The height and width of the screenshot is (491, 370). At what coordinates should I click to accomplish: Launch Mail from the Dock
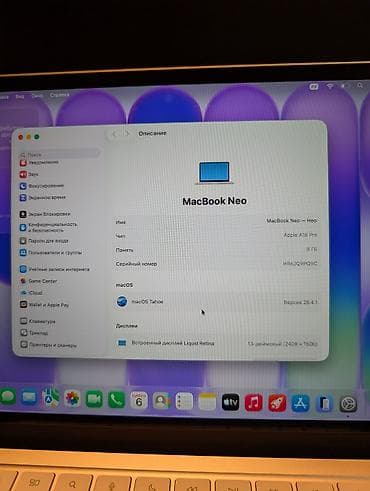pyautogui.click(x=29, y=398)
